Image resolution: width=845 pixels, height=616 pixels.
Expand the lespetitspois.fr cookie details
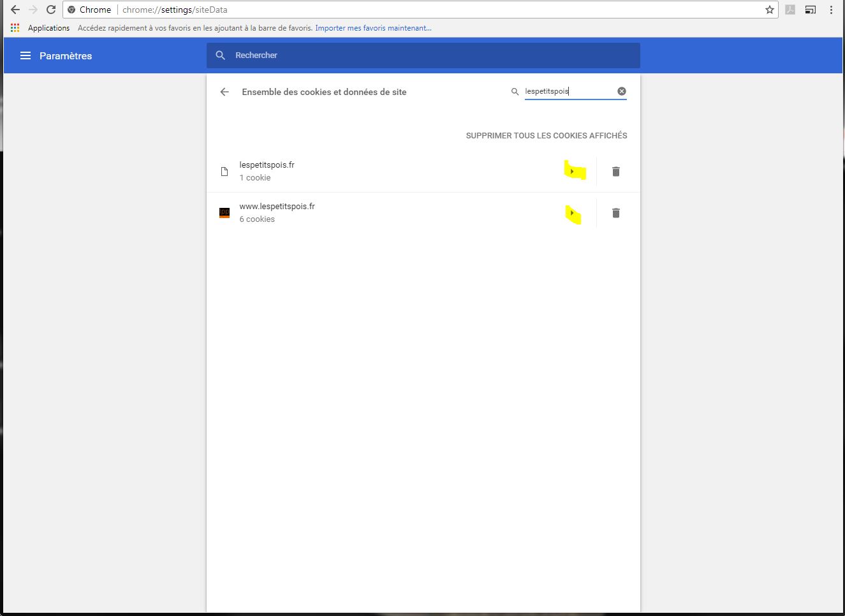[x=572, y=172]
